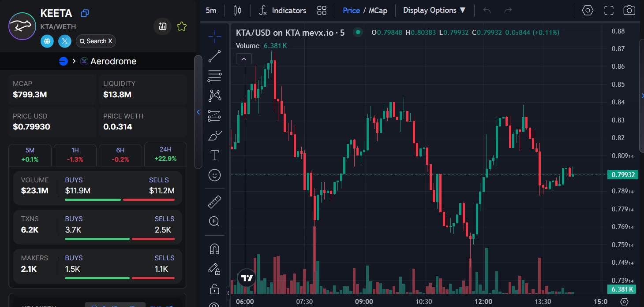Viewport: 644px width, 307px height.
Task: Enter fullscreen chart mode
Action: pyautogui.click(x=609, y=11)
